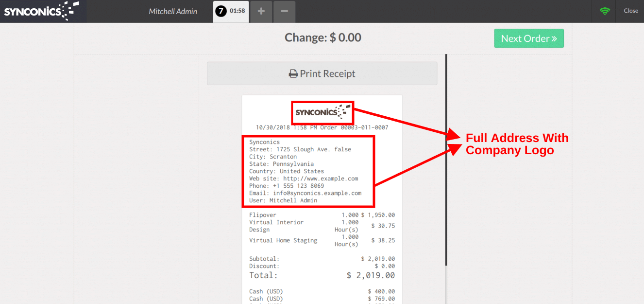Viewport: 644px width, 304px height.
Task: Click the Total $ 2,019.00 line on the receipt
Action: tap(322, 275)
